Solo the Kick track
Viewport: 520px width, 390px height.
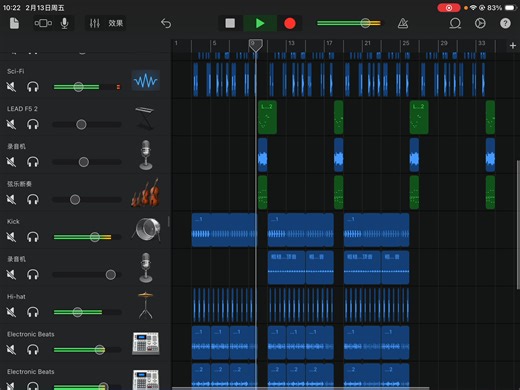point(33,237)
